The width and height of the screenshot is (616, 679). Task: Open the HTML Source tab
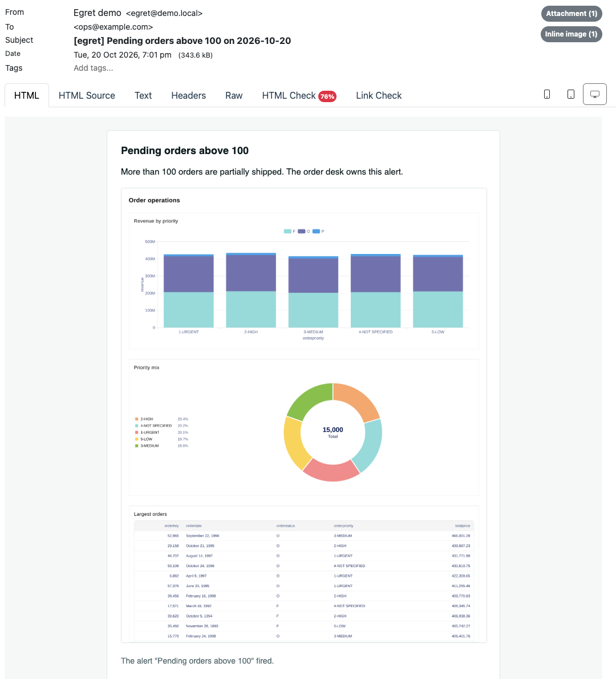coord(87,95)
